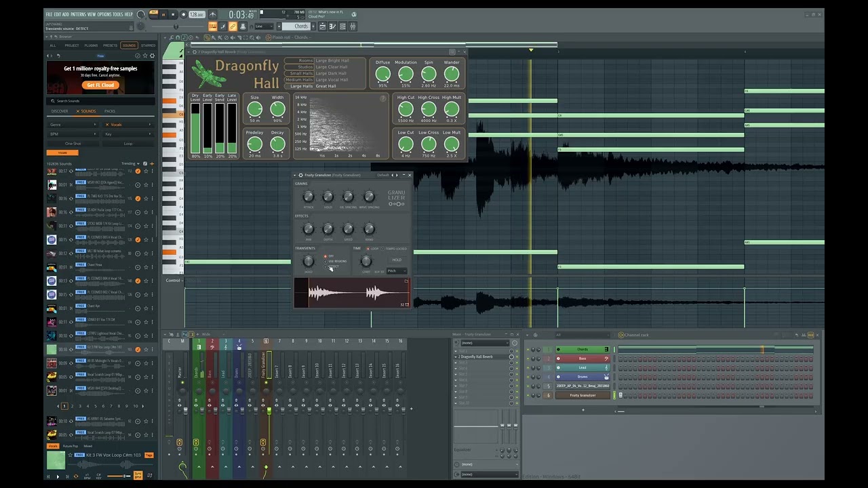The image size is (868, 488).
Task: Select the Loop filter button
Action: [x=127, y=144]
